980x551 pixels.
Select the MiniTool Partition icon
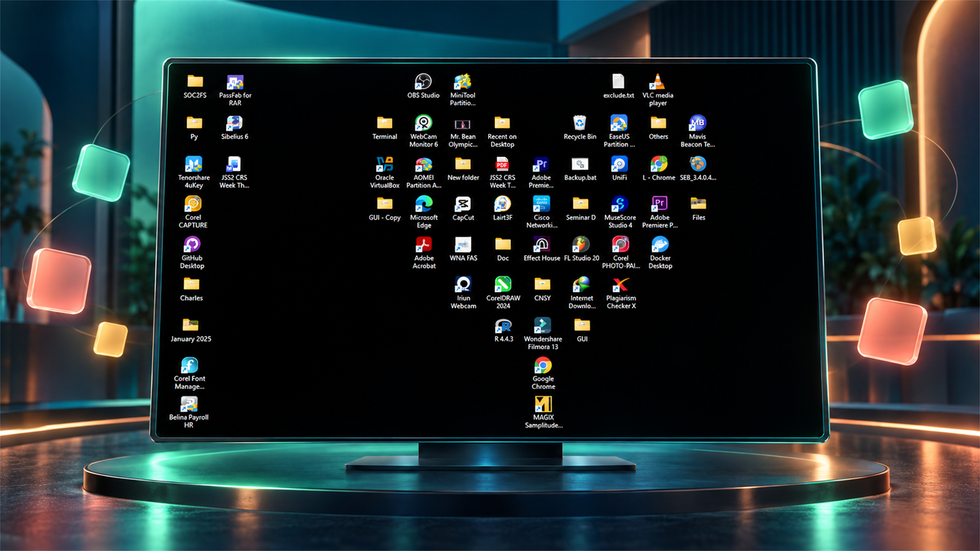pyautogui.click(x=463, y=82)
